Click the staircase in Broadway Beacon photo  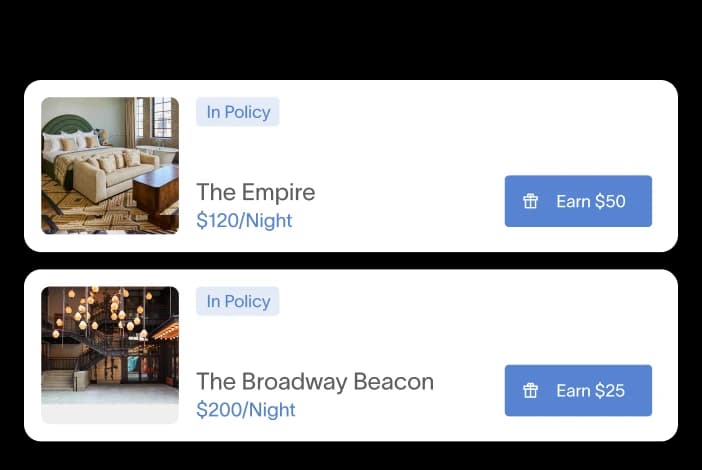(x=75, y=358)
